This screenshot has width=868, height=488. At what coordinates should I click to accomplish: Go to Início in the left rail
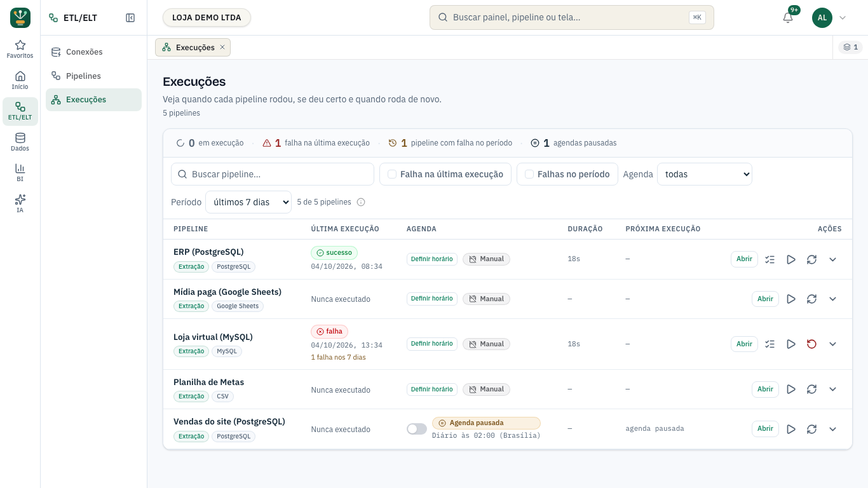20,80
